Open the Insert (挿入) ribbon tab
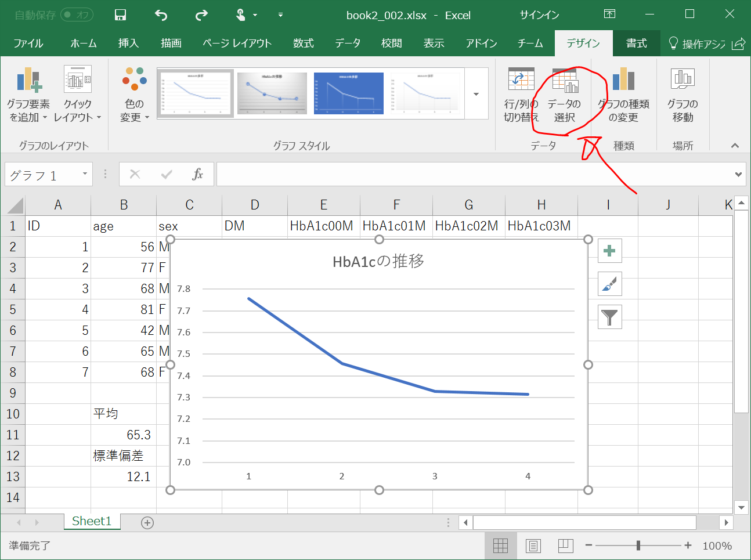The height and width of the screenshot is (560, 751). click(x=128, y=44)
